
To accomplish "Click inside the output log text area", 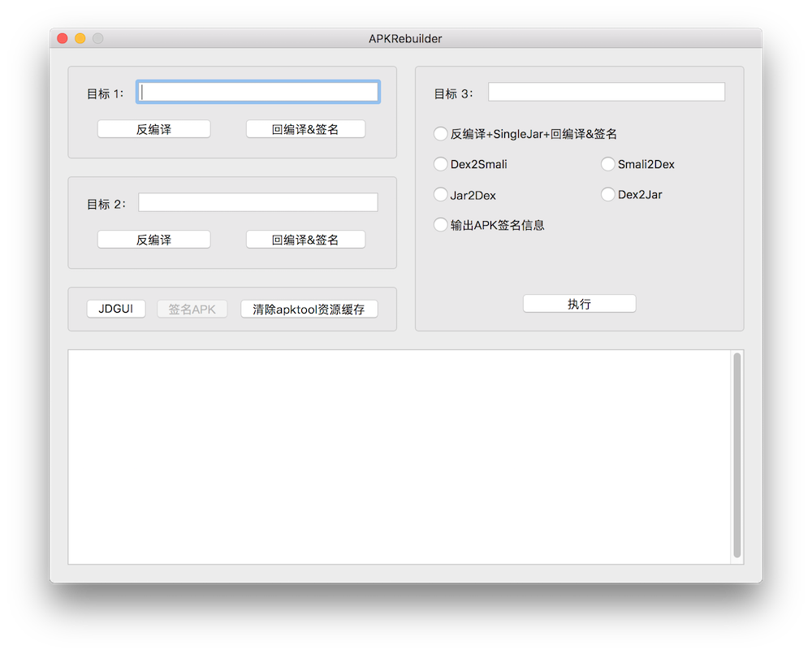I will pyautogui.click(x=399, y=457).
